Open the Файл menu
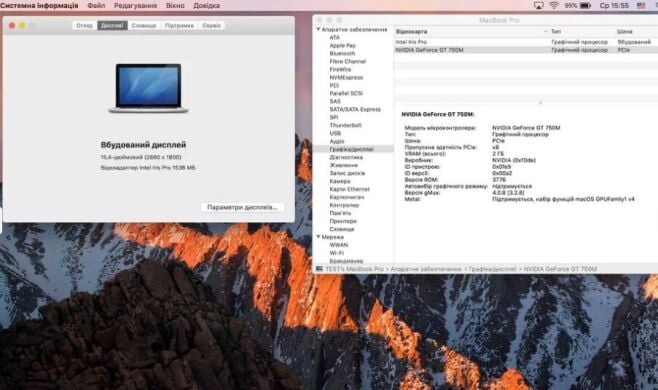 tap(96, 5)
